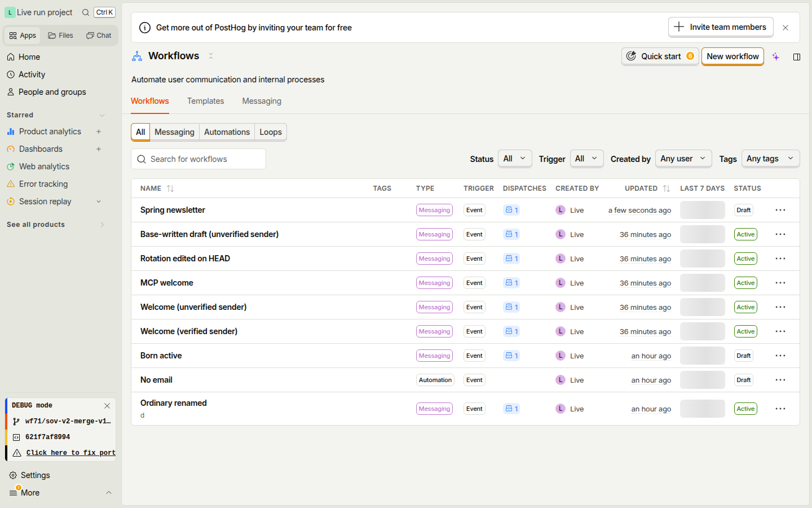Open more options for Born active row
Screen dimensions: 812x508
coord(780,356)
